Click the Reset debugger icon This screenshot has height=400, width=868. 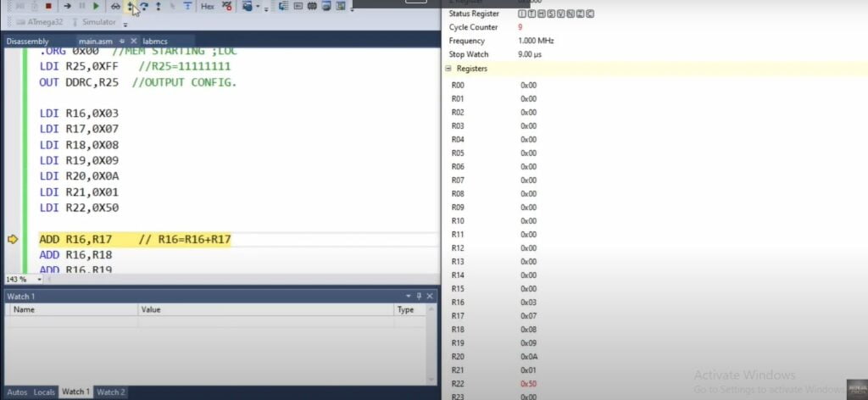pos(187,6)
